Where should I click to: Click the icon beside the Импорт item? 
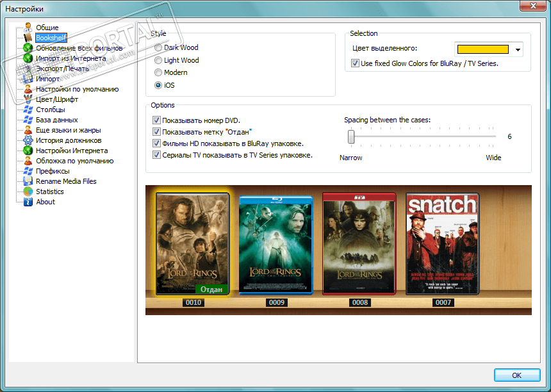pyautogui.click(x=28, y=79)
